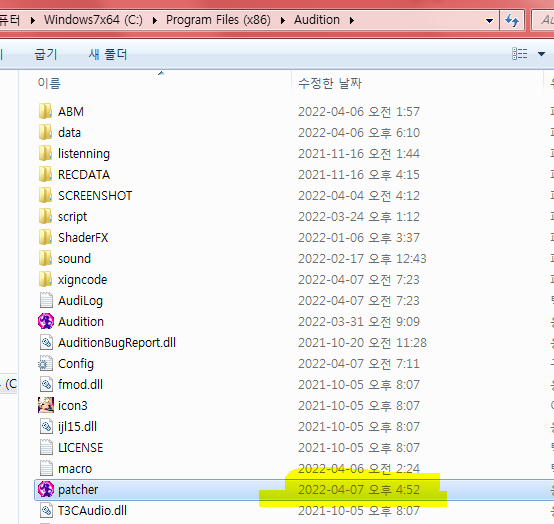The height and width of the screenshot is (524, 554).
Task: Click the Config settings file icon
Action: tap(46, 364)
